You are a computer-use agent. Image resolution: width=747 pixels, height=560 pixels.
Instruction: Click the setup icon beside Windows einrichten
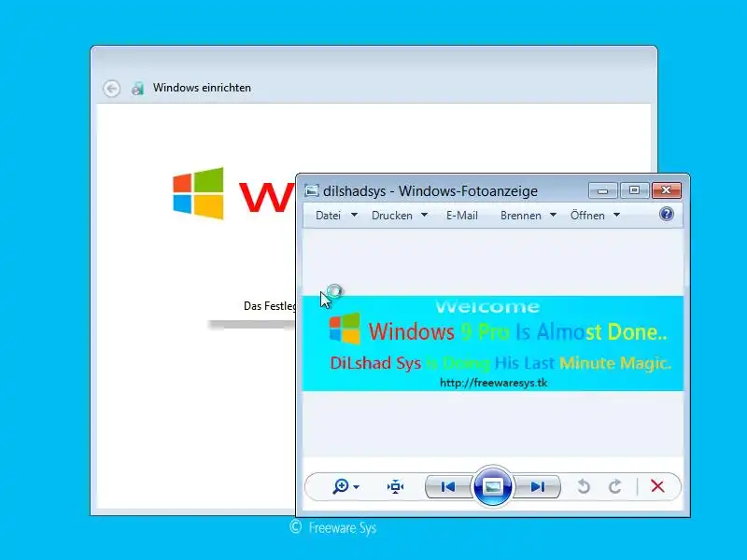click(x=137, y=88)
